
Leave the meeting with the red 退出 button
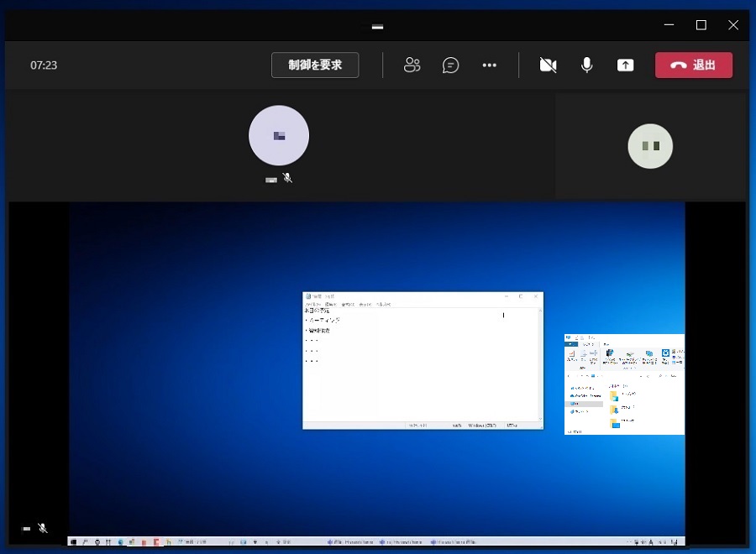[694, 65]
